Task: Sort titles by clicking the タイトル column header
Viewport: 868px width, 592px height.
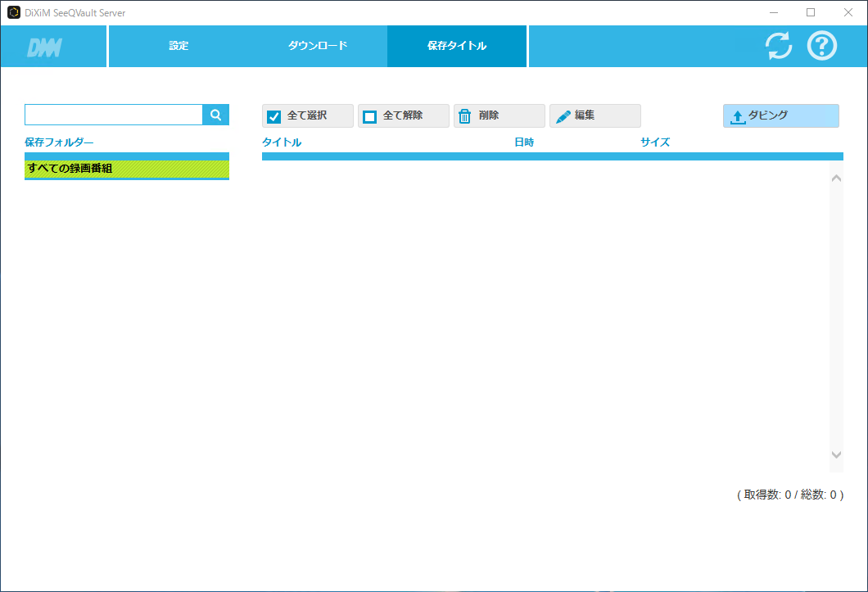Action: tap(282, 142)
